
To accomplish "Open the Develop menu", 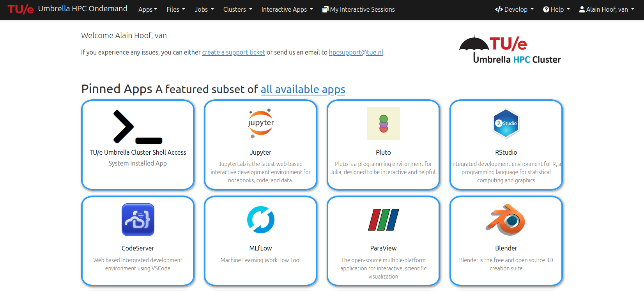I will (x=514, y=9).
